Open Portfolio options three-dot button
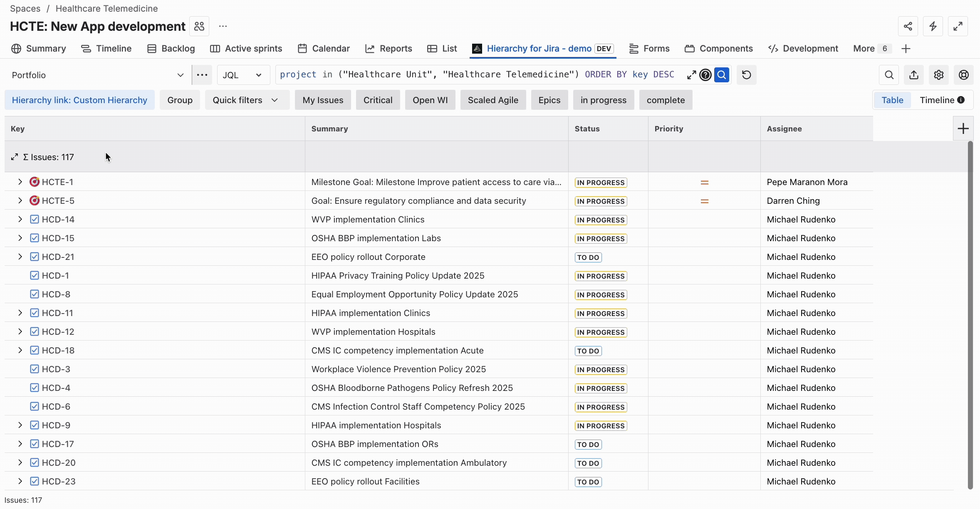Screen dimensions: 980x509 [202, 75]
